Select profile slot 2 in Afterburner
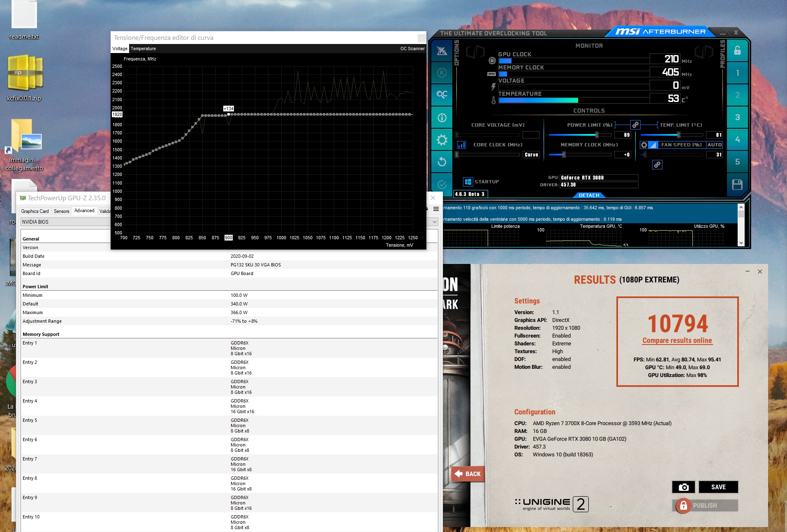This screenshot has width=787, height=532. coord(737,95)
